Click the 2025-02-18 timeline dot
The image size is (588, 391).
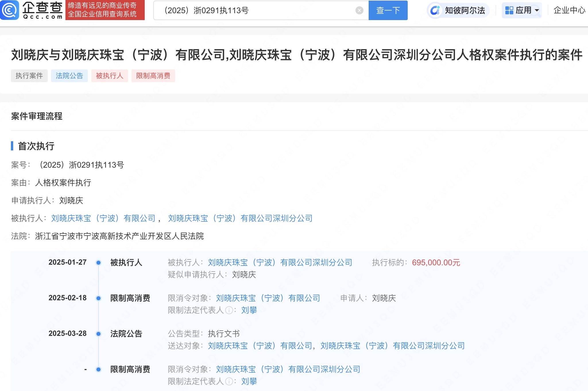click(98, 298)
